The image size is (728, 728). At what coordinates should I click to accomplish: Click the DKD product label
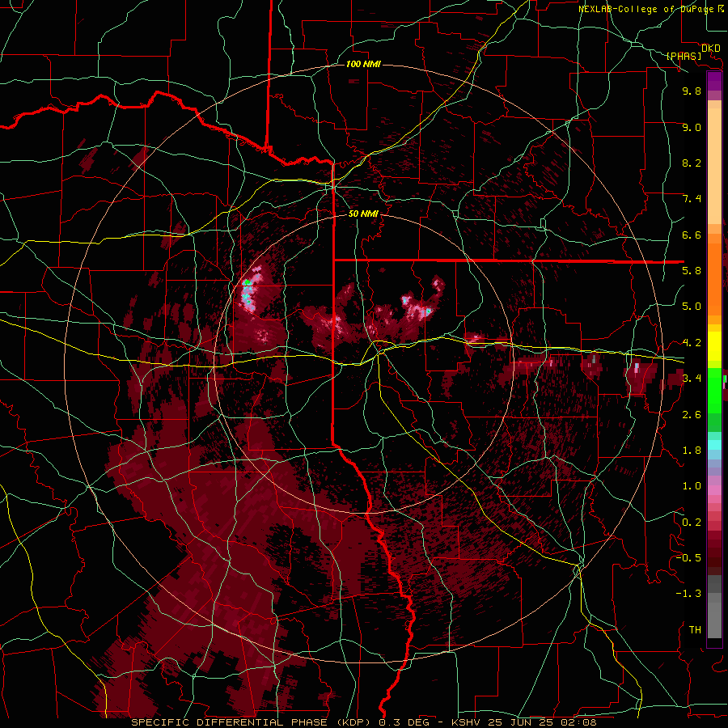pyautogui.click(x=710, y=49)
